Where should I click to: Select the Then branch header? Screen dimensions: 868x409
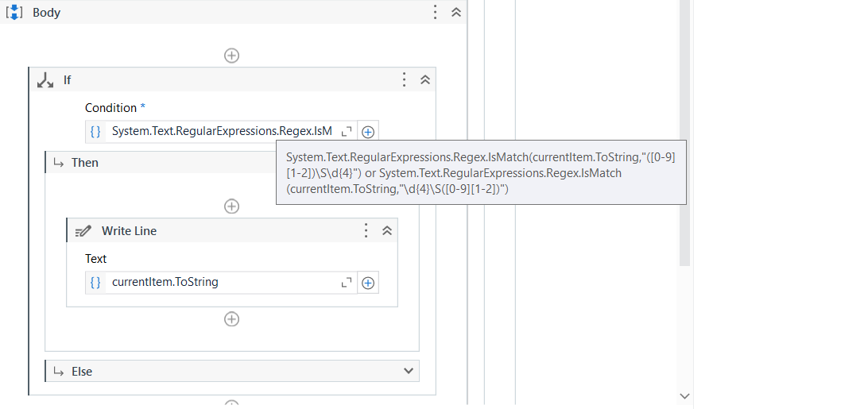[161, 163]
